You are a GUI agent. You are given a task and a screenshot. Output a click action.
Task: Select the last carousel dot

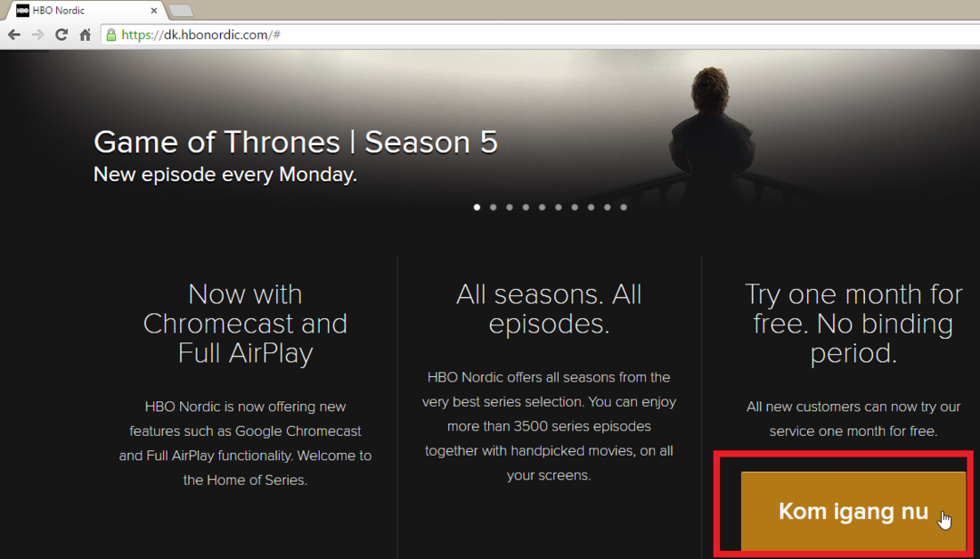(623, 207)
